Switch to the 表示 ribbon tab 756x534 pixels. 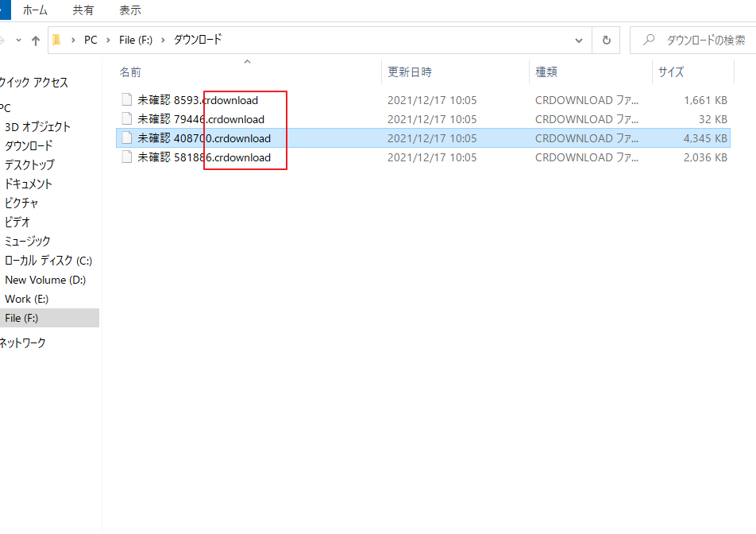pyautogui.click(x=130, y=10)
